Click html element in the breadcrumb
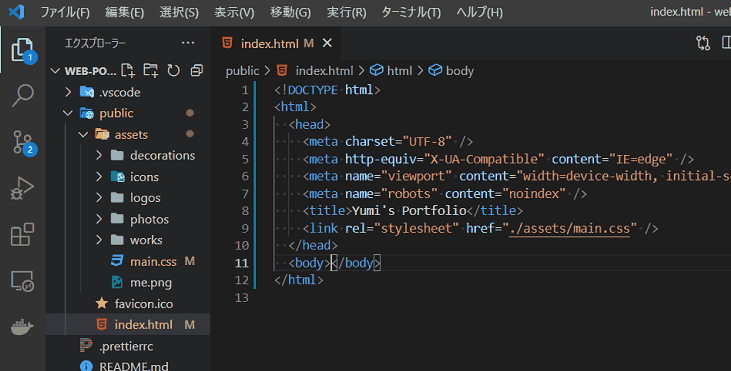 400,71
